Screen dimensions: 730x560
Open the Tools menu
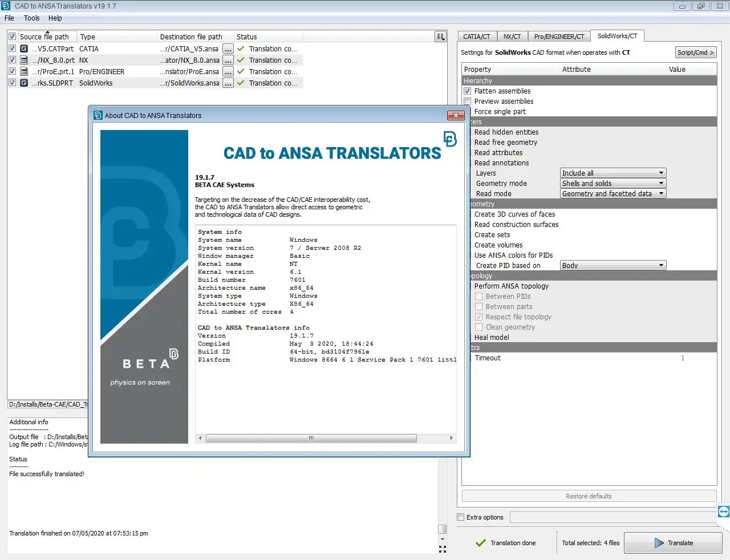(32, 18)
